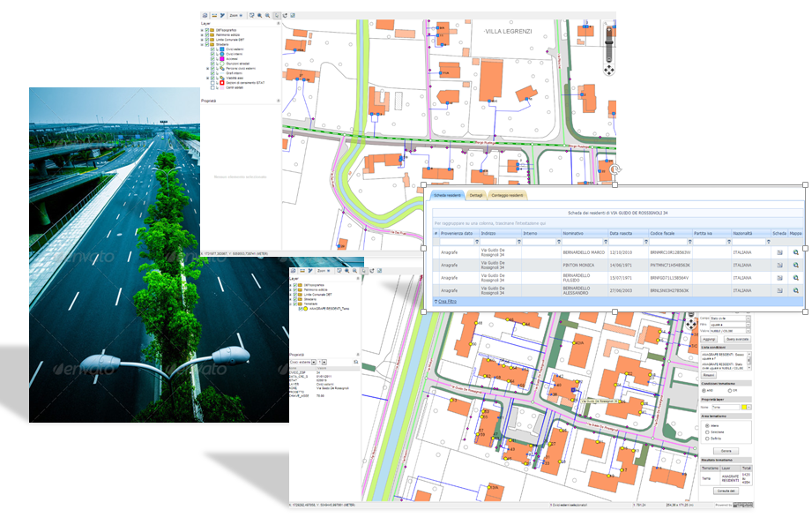812x525 pixels.
Task: Click the Aggiungi button
Action: click(x=709, y=340)
